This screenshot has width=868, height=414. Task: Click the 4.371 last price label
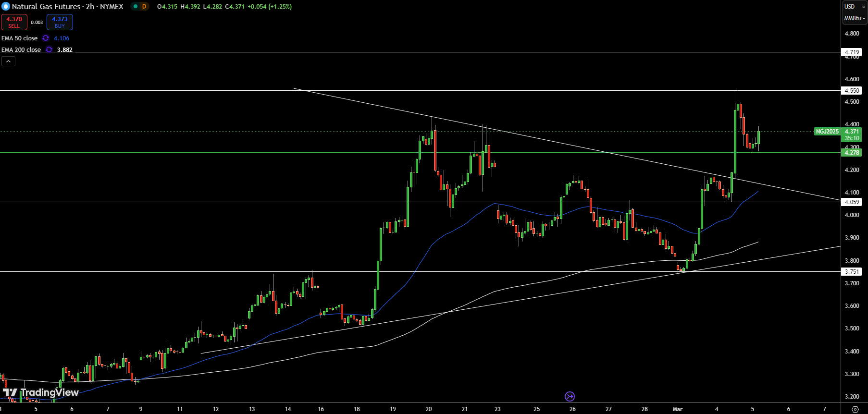coord(852,131)
